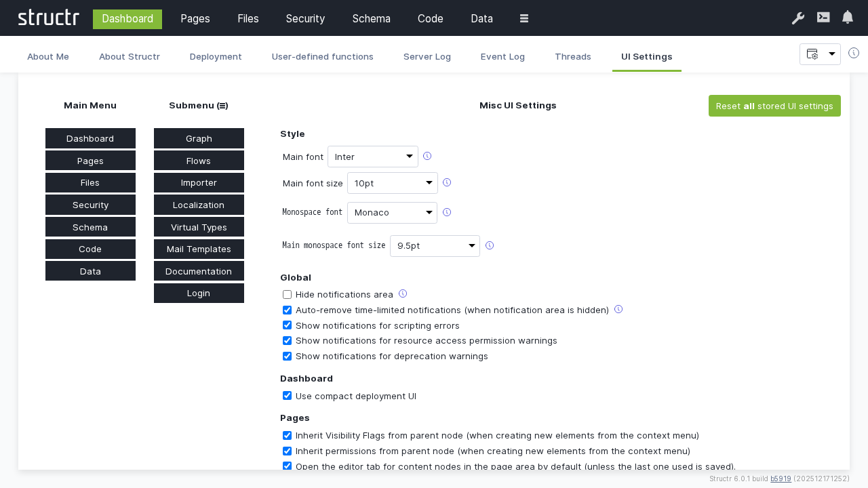Enable the Hide notifications area checkbox
The width and height of the screenshot is (868, 488).
[x=287, y=294]
